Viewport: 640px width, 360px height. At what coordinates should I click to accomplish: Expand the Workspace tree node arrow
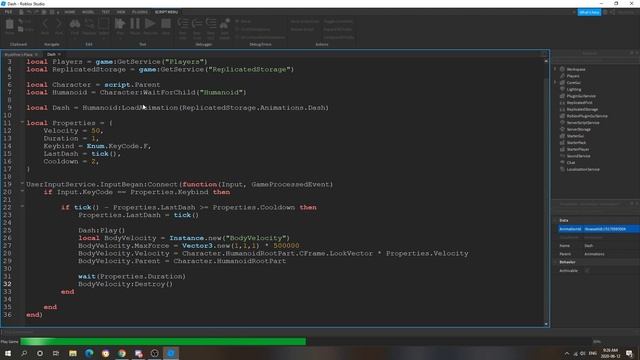tap(555, 69)
